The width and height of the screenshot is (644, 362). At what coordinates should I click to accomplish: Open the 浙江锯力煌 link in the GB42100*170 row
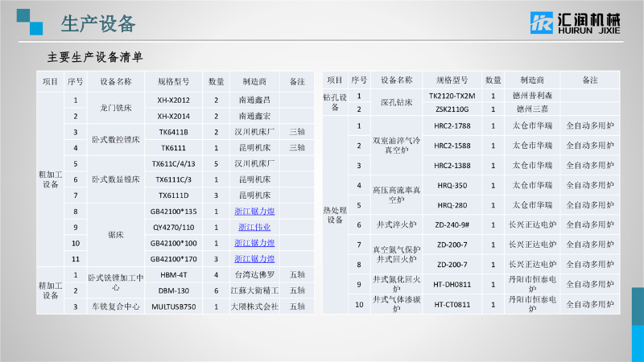(254, 259)
